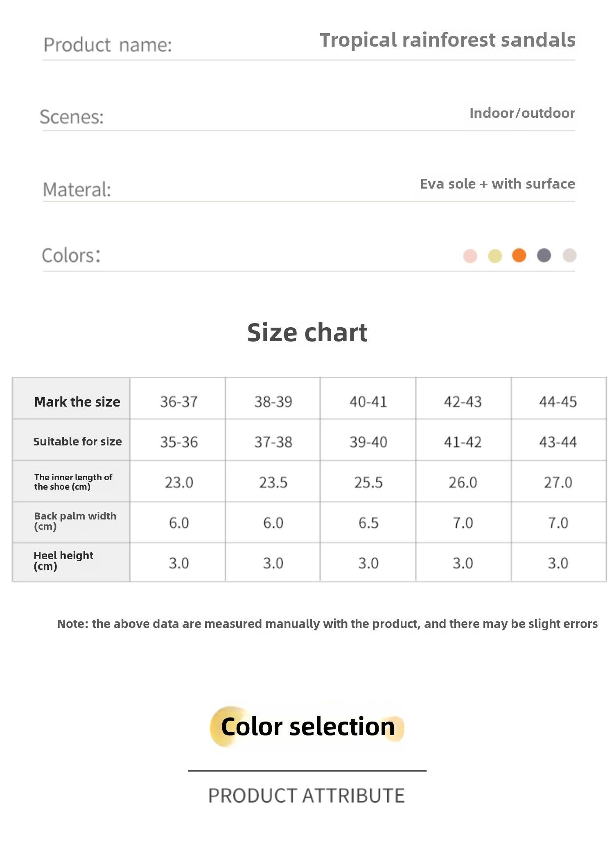Click the 40-41 size cell

click(x=368, y=402)
